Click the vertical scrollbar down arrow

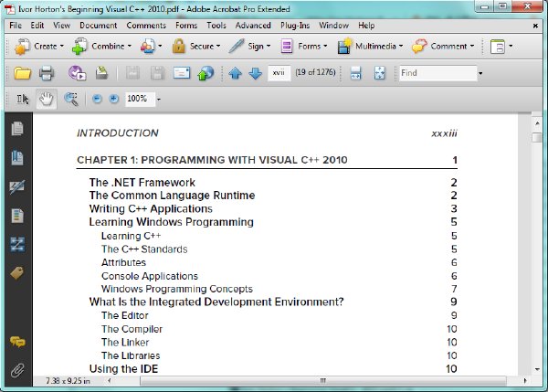point(537,369)
